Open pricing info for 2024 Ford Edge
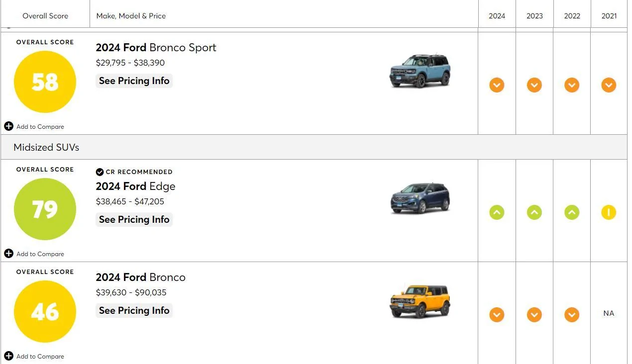632x364 pixels. point(134,219)
